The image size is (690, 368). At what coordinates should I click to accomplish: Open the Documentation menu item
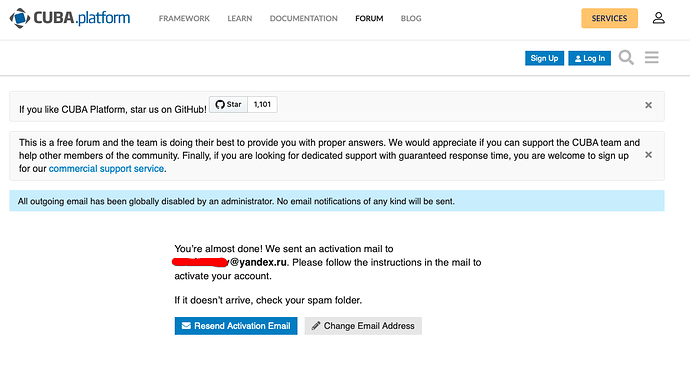point(304,18)
